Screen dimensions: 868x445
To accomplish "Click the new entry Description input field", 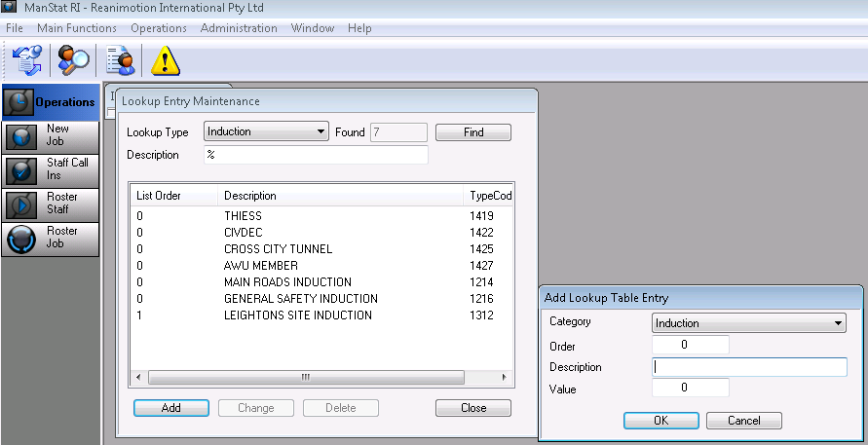I will (x=748, y=367).
